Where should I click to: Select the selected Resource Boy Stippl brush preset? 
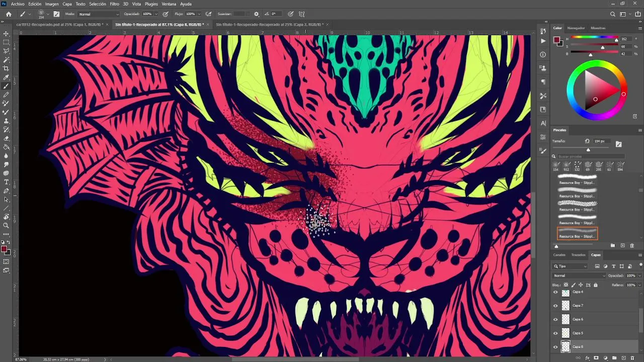point(578,233)
